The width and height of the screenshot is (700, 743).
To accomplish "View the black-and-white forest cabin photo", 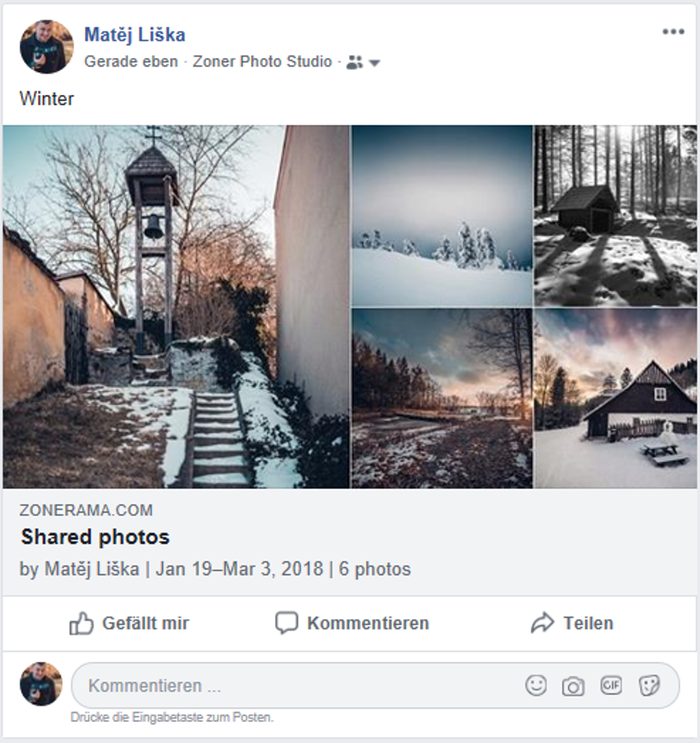I will (x=615, y=215).
